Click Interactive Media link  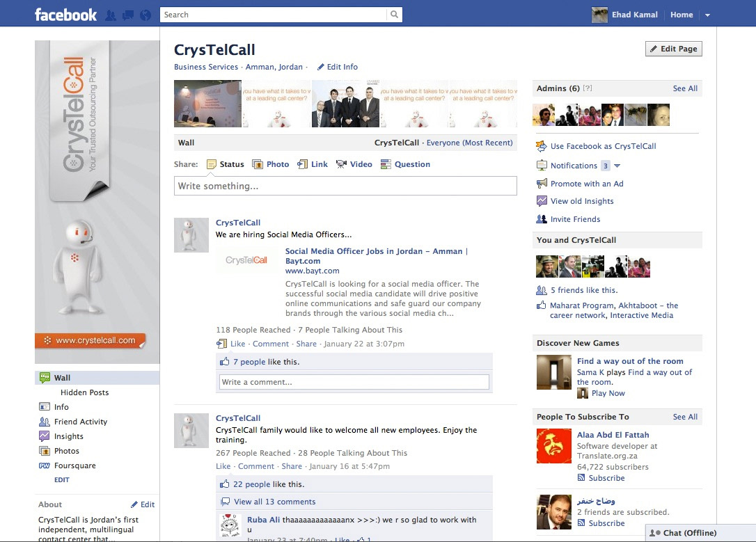[641, 316]
